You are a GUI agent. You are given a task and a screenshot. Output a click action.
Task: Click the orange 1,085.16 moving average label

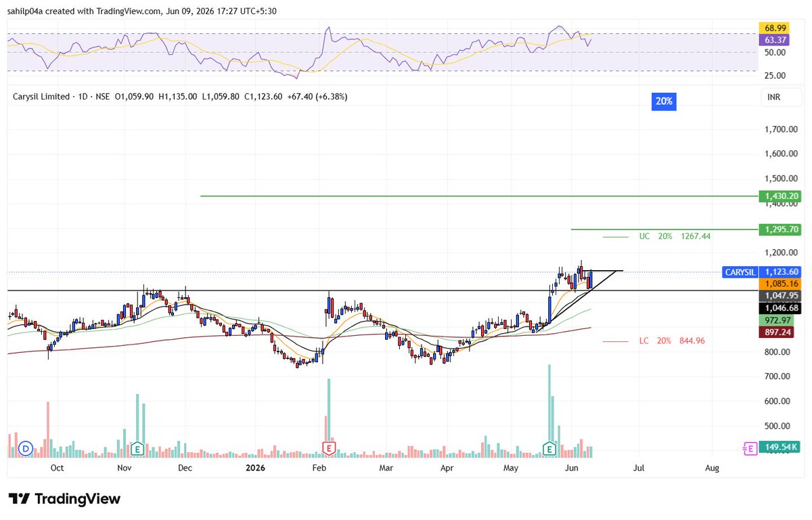(780, 284)
